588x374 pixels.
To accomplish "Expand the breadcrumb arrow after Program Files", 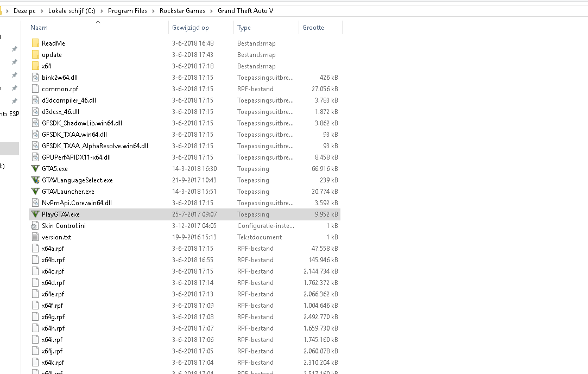I will click(153, 11).
